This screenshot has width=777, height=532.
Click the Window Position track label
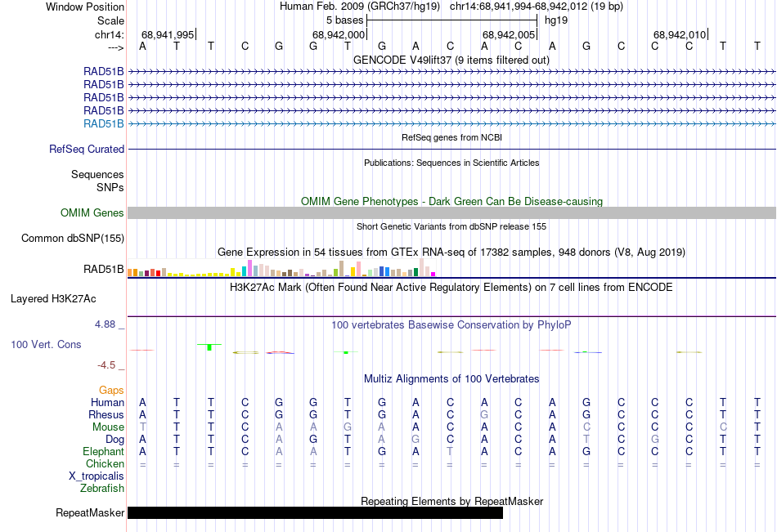(x=85, y=7)
